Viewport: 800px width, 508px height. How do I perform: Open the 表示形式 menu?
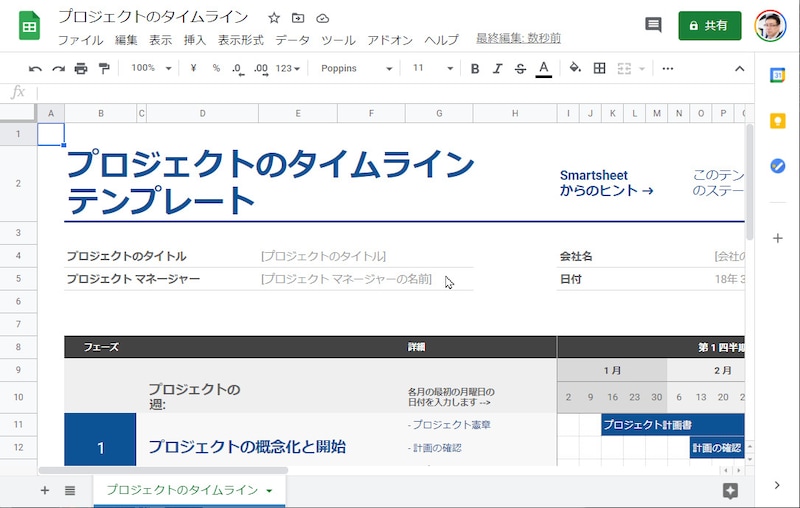(241, 40)
